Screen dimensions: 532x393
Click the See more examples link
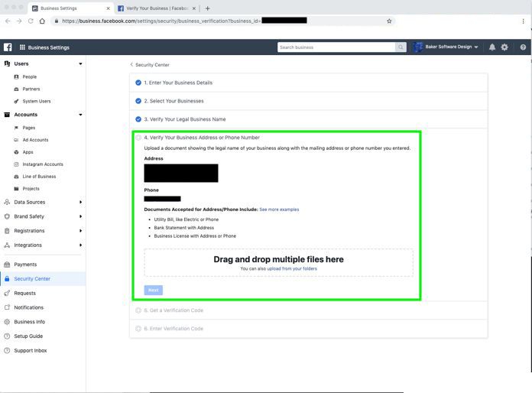click(x=279, y=209)
